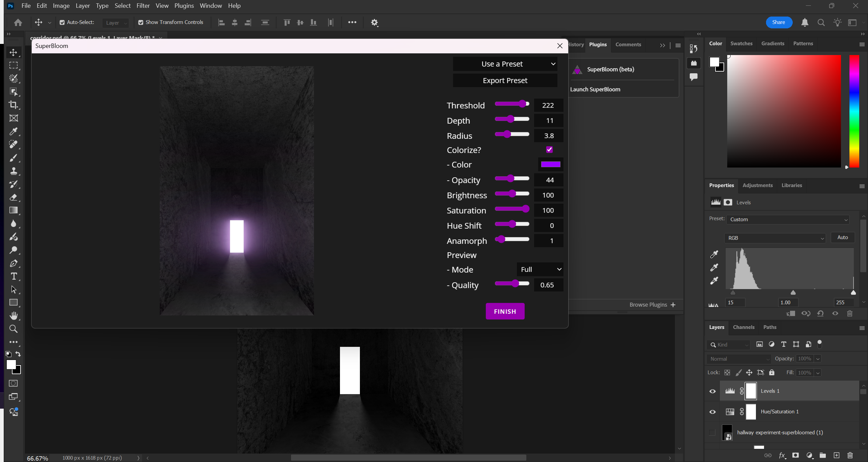Select the Hand tool
The image size is (868, 462).
pyautogui.click(x=14, y=316)
